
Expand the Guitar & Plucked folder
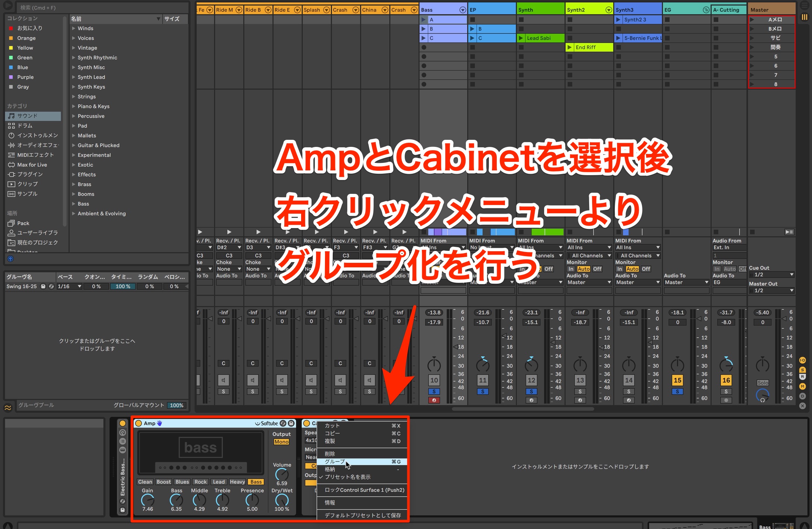coord(74,145)
